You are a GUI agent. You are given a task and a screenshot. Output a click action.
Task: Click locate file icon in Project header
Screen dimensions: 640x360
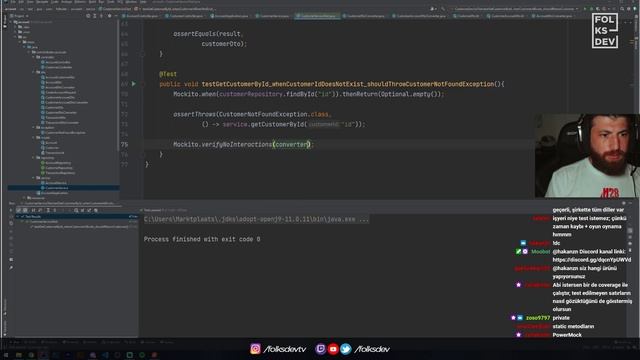point(88,16)
